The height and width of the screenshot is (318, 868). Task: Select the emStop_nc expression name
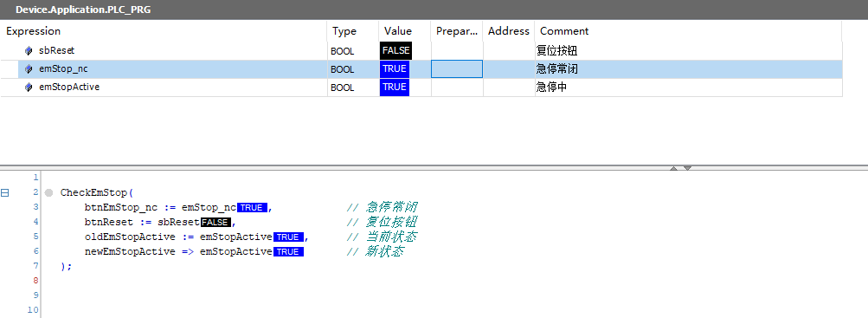click(x=63, y=68)
